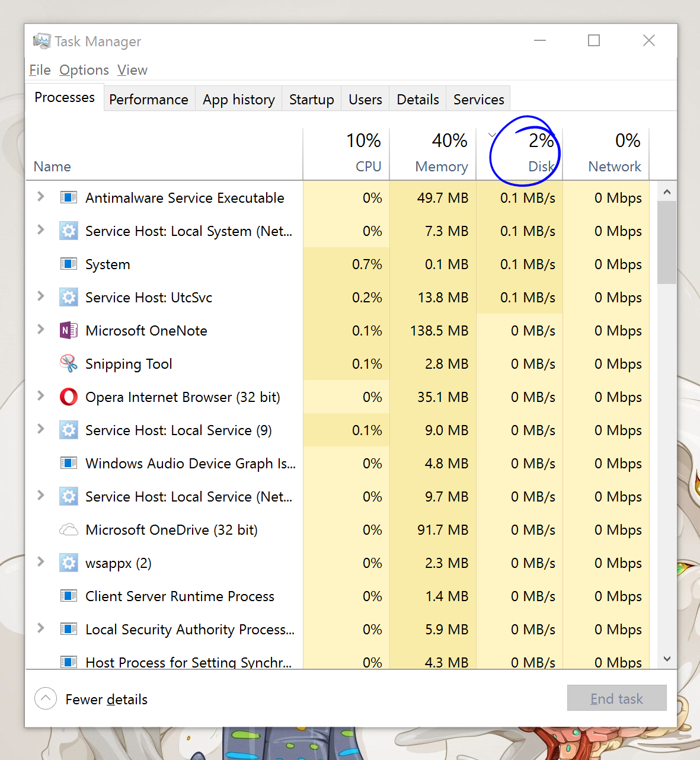Open the View menu
Viewport: 700px width, 760px height.
pyautogui.click(x=132, y=70)
